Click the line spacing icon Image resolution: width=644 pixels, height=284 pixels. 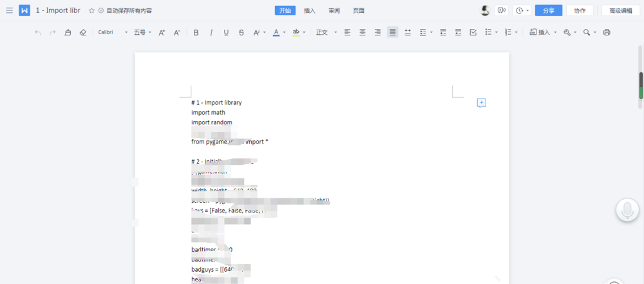click(422, 32)
